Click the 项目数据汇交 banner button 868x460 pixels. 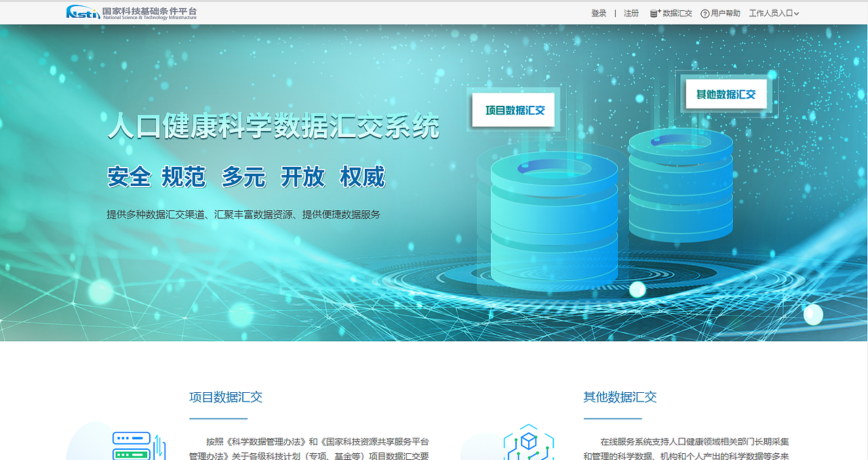coord(513,110)
